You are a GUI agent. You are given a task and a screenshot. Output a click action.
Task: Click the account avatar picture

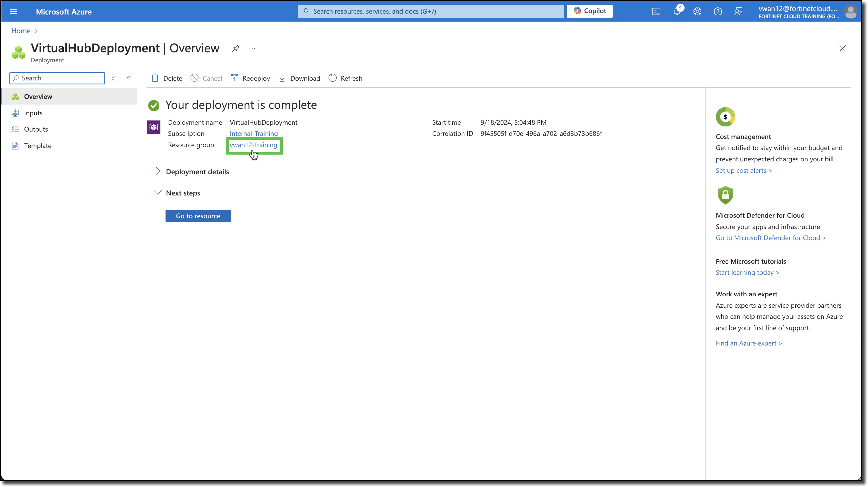click(850, 11)
